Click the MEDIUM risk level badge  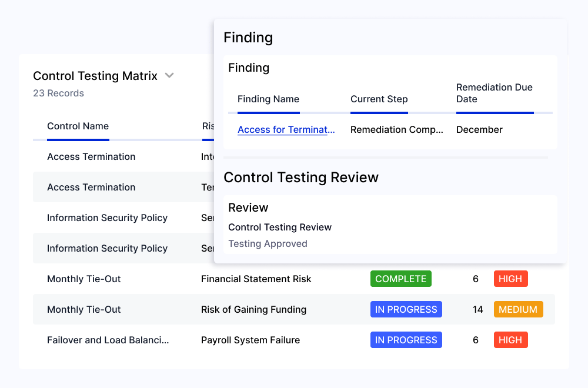[518, 309]
